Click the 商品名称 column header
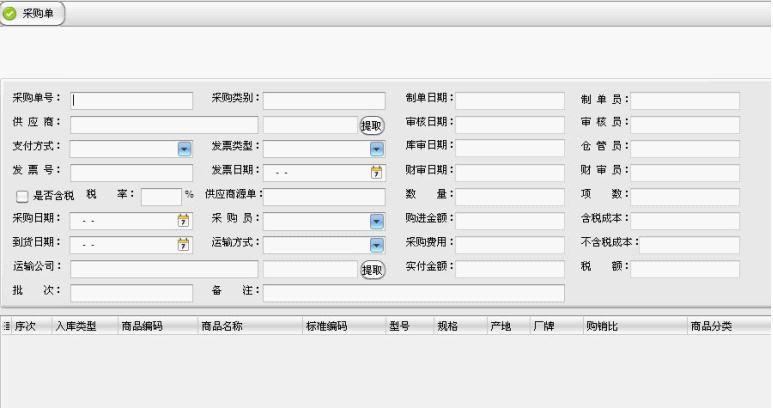 (x=222, y=326)
